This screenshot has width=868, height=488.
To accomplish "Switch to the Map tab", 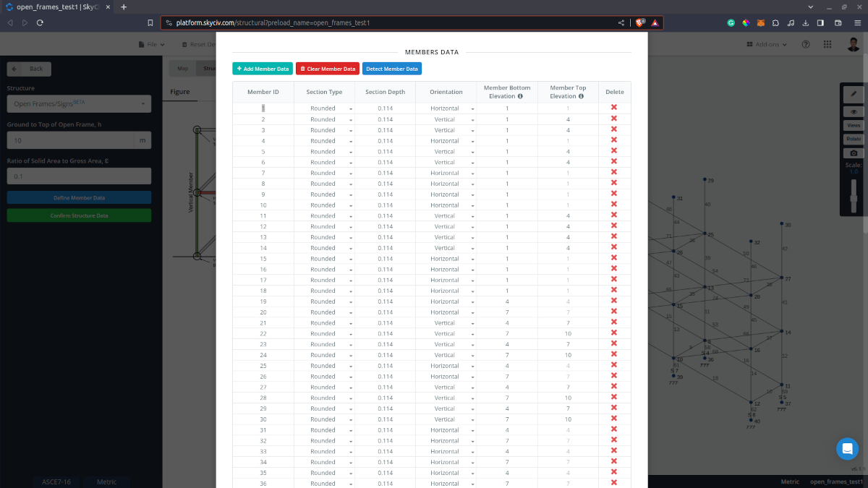I will (182, 68).
